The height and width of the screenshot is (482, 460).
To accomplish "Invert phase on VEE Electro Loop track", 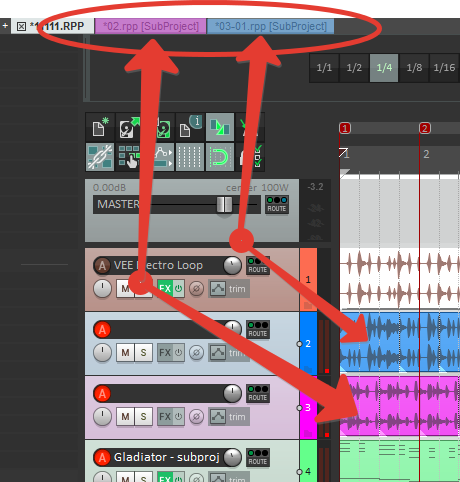I will 197,289.
